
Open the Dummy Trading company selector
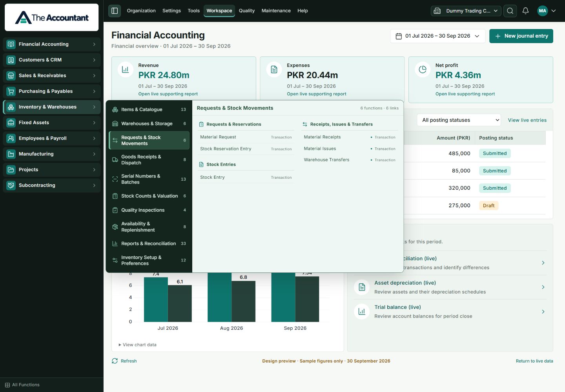(466, 11)
